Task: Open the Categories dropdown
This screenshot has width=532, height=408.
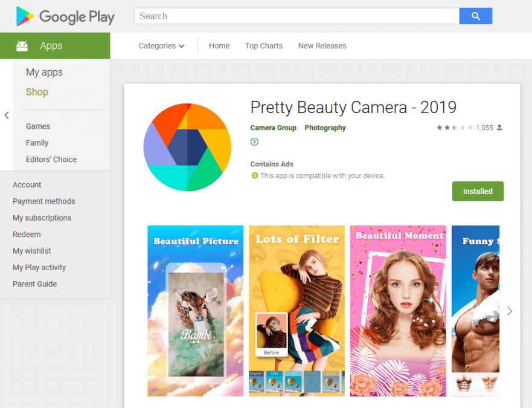Action: (x=161, y=46)
